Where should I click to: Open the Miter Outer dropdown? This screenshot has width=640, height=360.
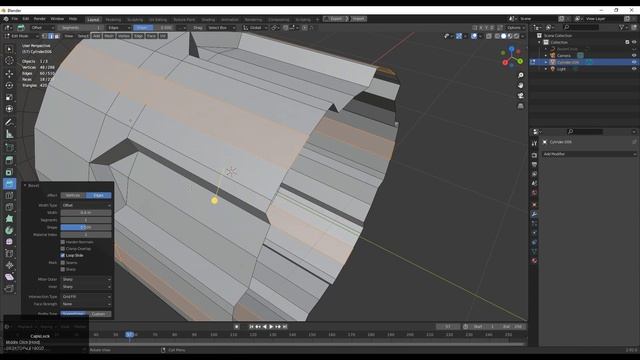[86, 280]
